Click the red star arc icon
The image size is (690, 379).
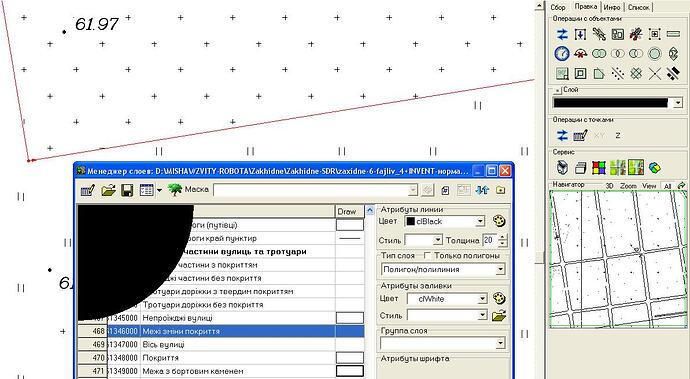click(580, 54)
